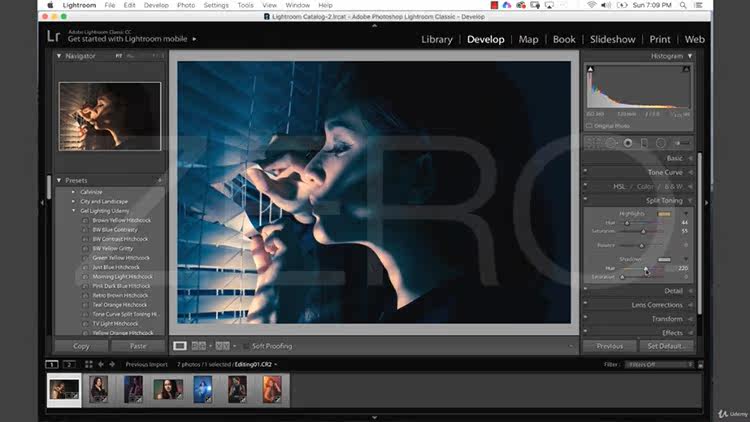Select the Radial Filter tool

(661, 143)
